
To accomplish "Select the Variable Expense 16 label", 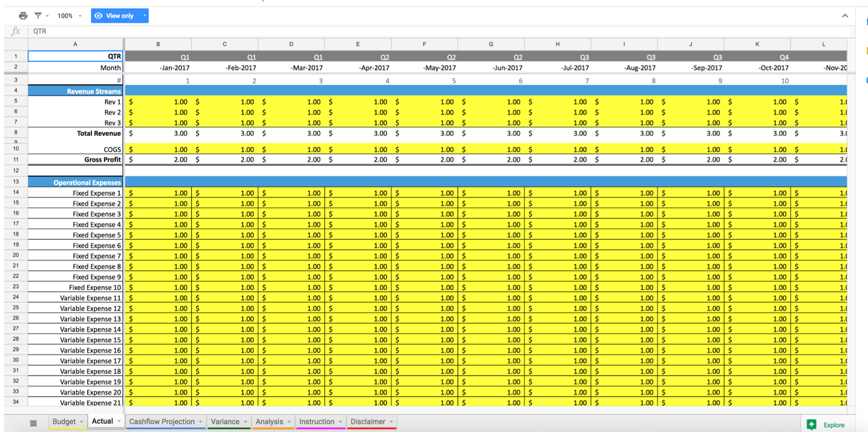I will pyautogui.click(x=75, y=350).
